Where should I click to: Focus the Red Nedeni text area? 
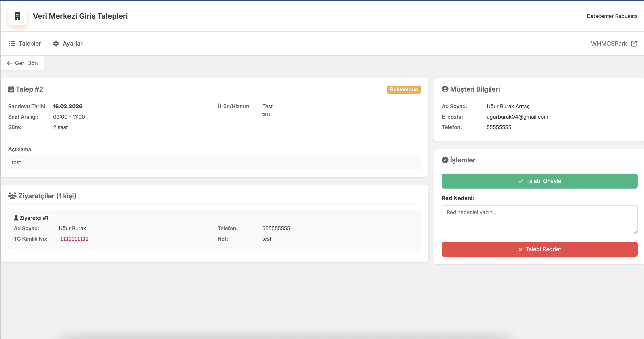coord(540,220)
